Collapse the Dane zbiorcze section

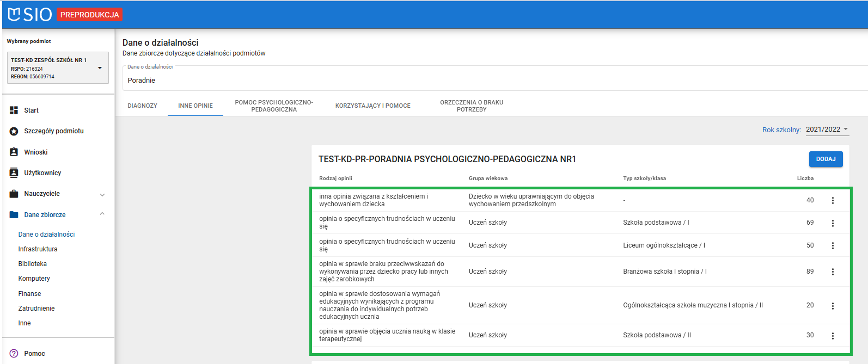pyautogui.click(x=102, y=214)
